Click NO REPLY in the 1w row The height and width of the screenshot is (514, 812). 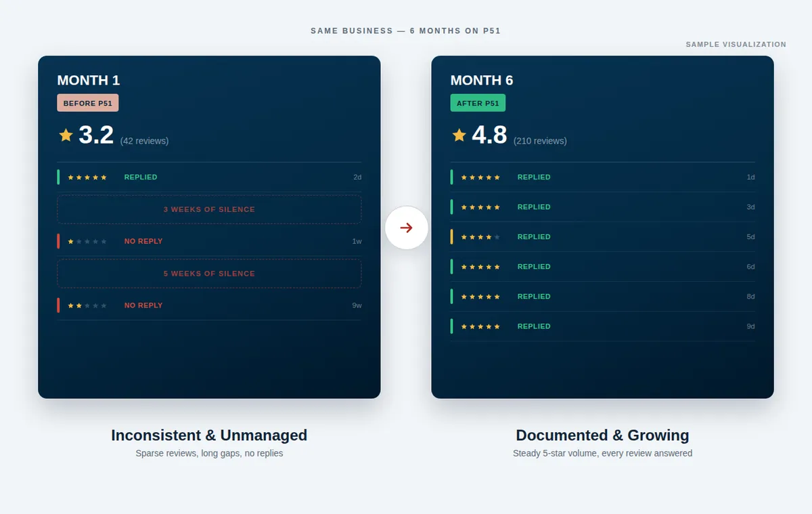pyautogui.click(x=143, y=241)
